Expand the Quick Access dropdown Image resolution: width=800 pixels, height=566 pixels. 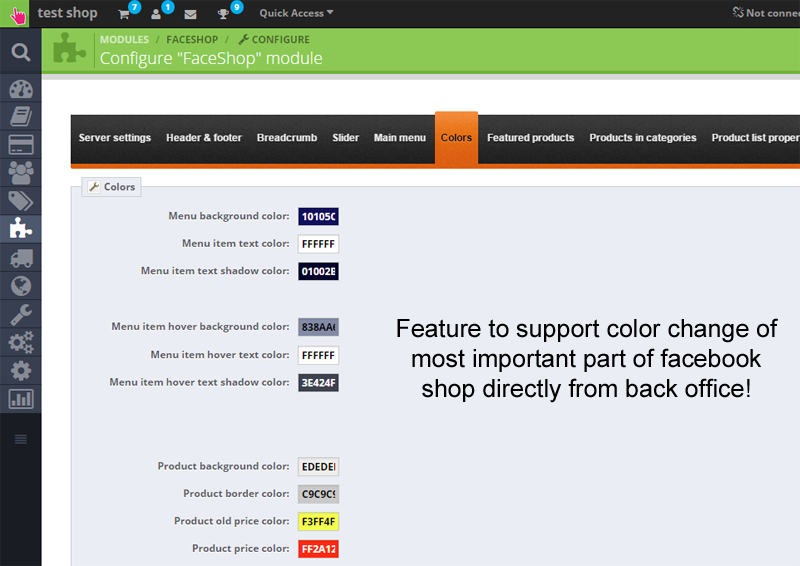point(296,13)
